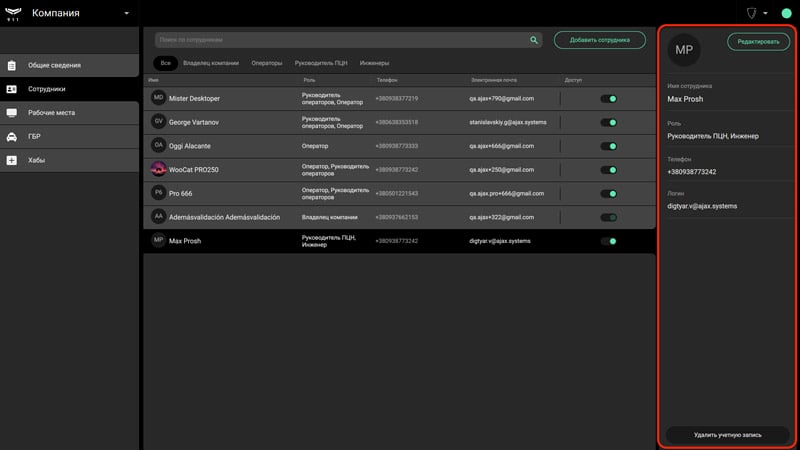Click the large MP avatar in details panel
Viewport: 800px width, 450px height.
684,50
